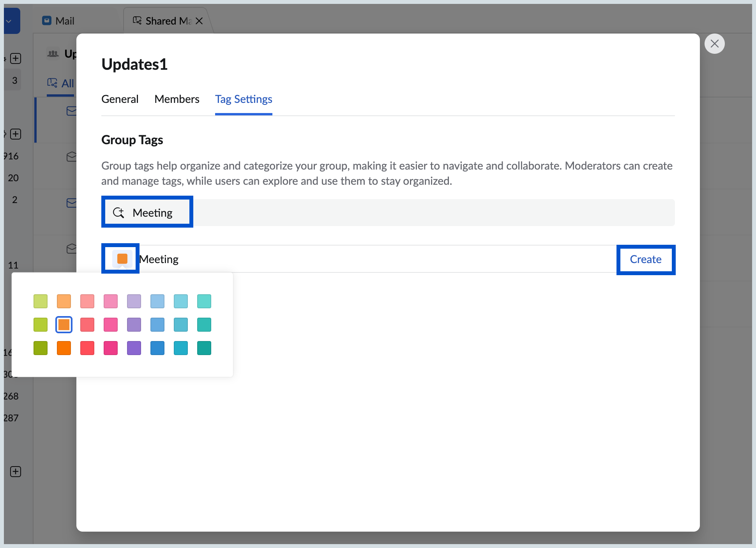Click the group people icon beside Up
The image size is (756, 548).
click(53, 53)
